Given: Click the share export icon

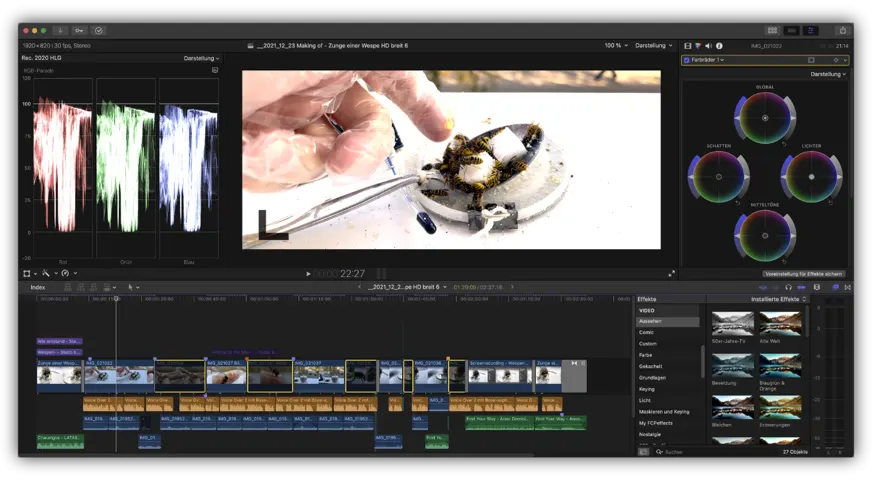Looking at the screenshot, I should pyautogui.click(x=843, y=31).
